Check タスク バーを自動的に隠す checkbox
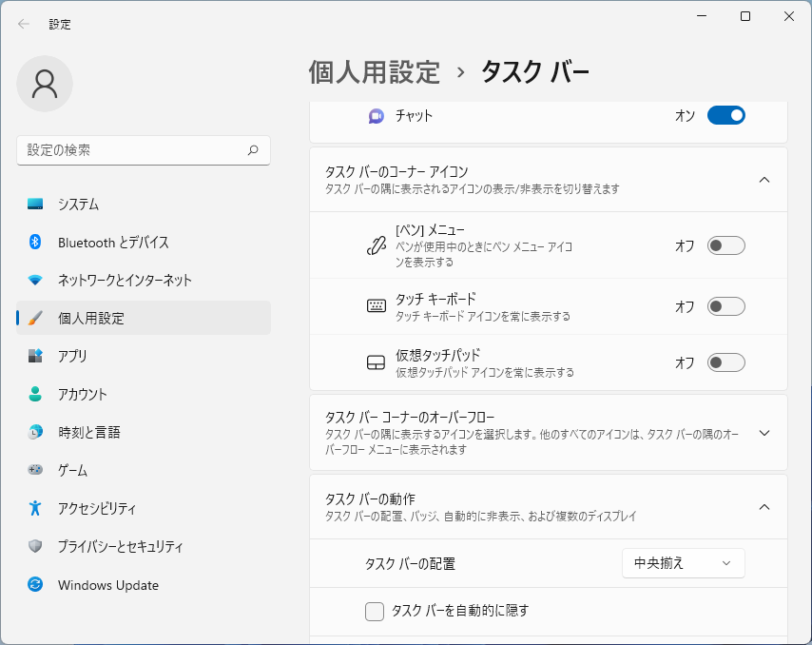Screen dimensions: 812x645 (x=375, y=611)
